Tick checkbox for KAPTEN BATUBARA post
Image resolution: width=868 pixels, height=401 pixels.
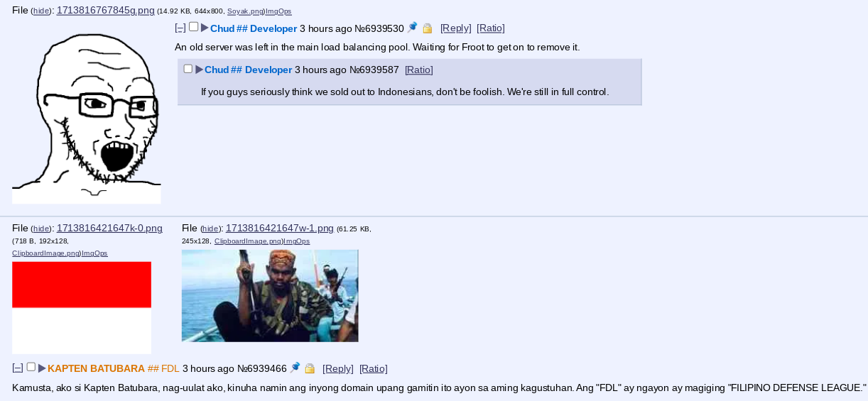(x=31, y=367)
